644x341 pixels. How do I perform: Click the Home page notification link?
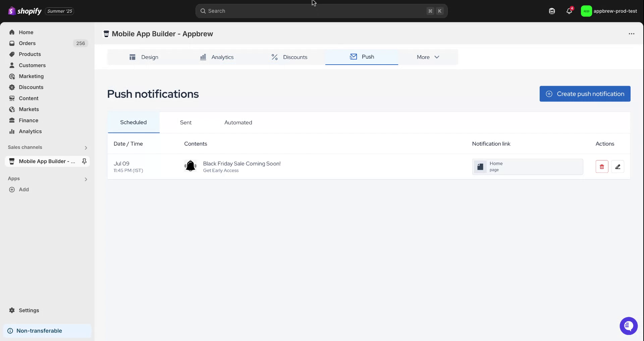(x=528, y=166)
